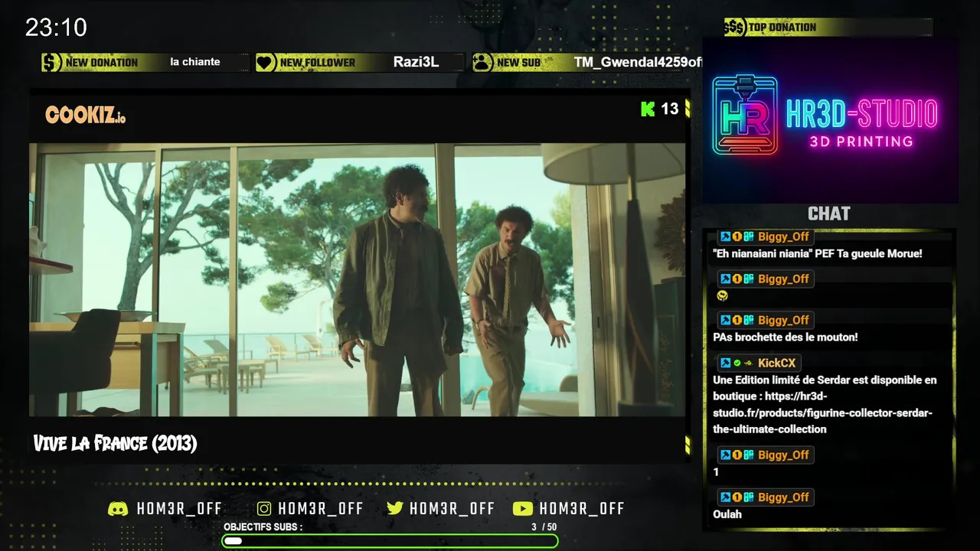
Task: Click the chat message 'Ta gueule Morue!'
Action: [x=880, y=254]
